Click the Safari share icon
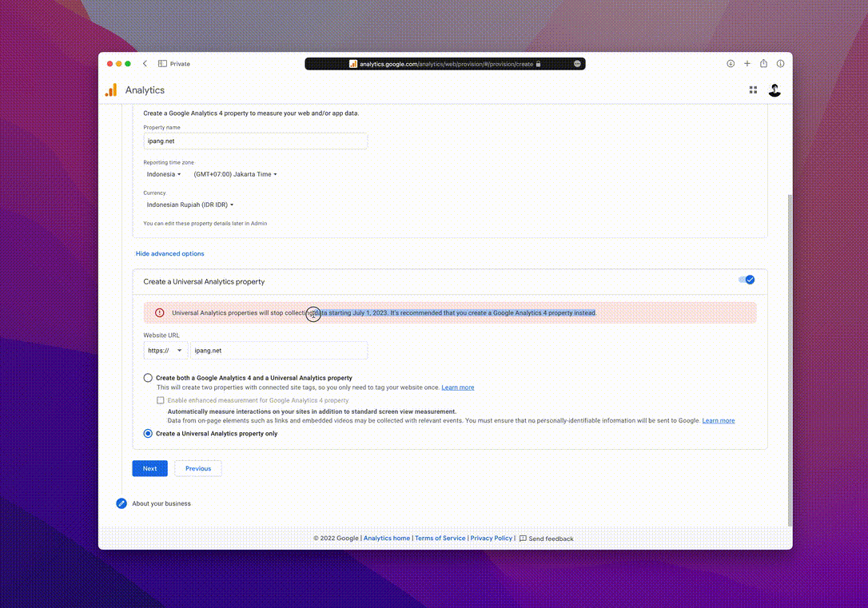Image resolution: width=868 pixels, height=608 pixels. point(764,64)
